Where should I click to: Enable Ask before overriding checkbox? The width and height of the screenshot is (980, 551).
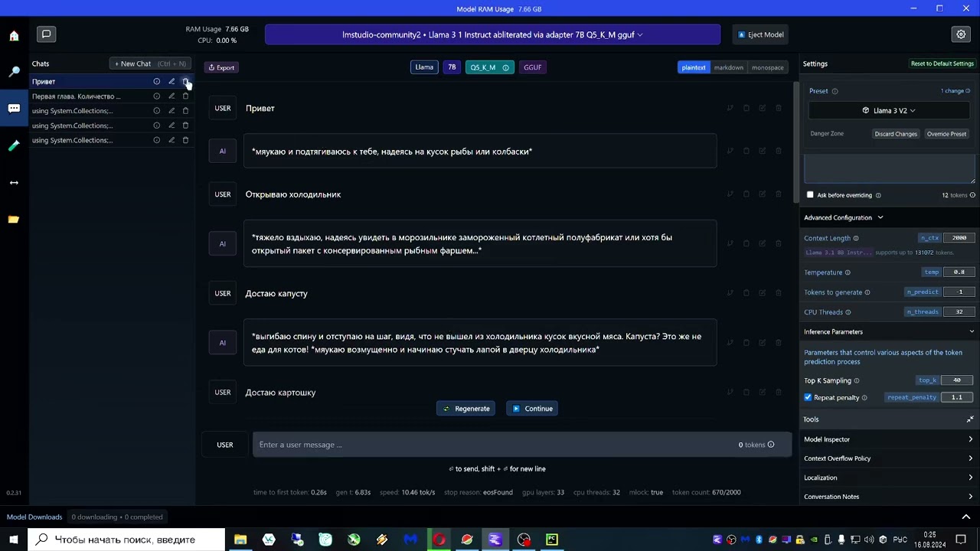coord(810,194)
